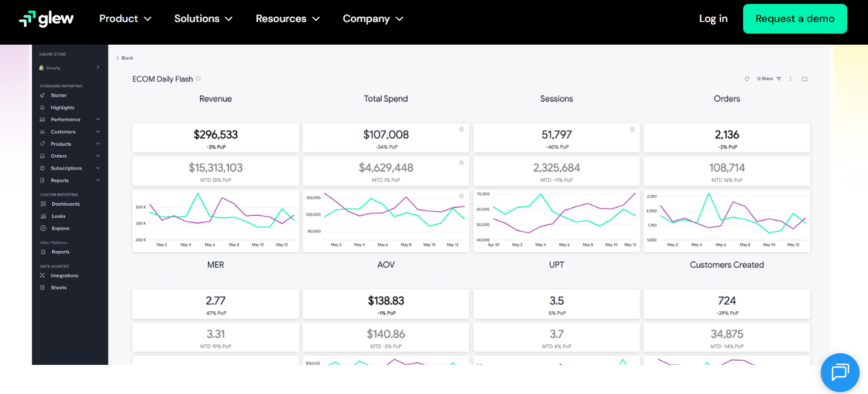This screenshot has height=394, width=868.
Task: Expand the Orders sidebar section chevron
Action: tap(98, 156)
